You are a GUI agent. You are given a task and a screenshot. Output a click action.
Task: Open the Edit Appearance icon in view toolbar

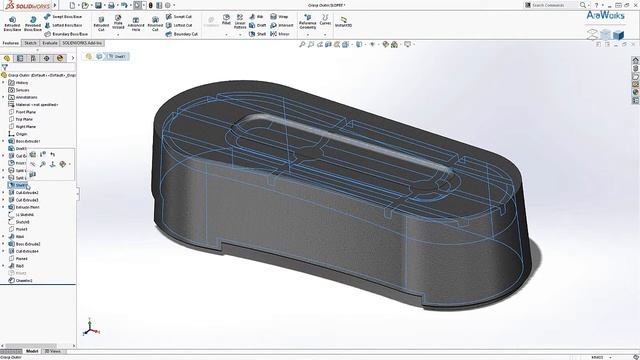[x=385, y=44]
